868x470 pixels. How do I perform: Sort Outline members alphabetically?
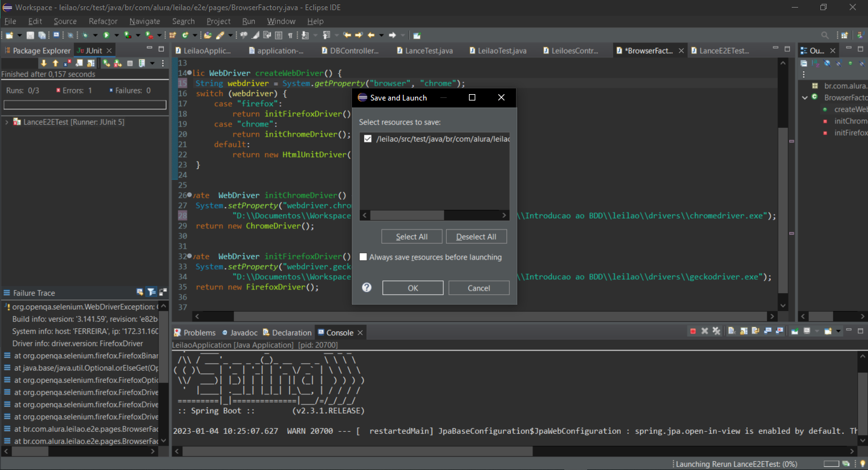click(815, 64)
